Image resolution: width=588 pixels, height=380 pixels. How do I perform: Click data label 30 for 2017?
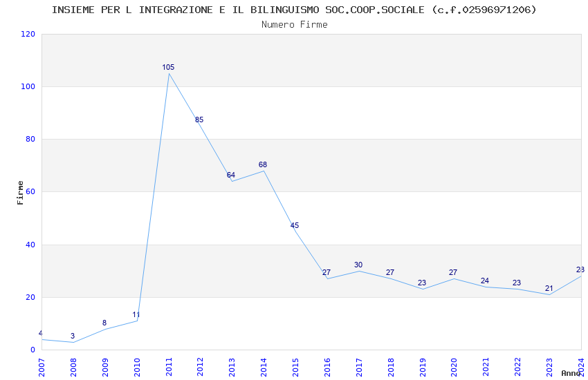tap(358, 265)
